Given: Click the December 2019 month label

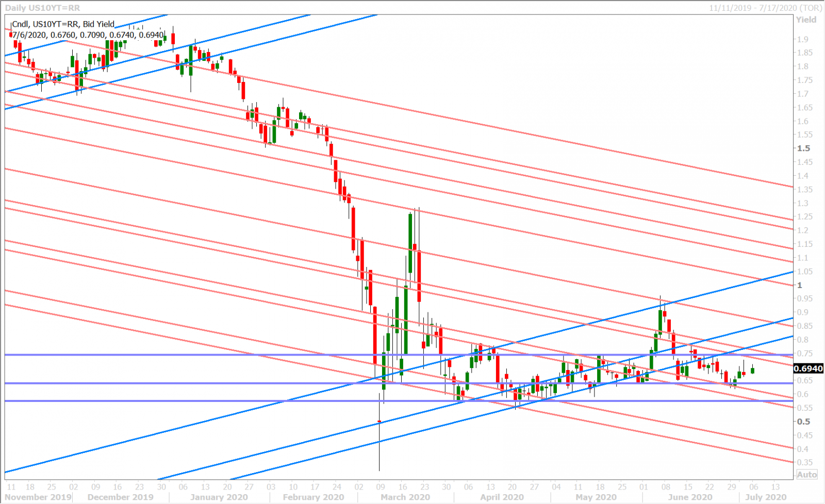Looking at the screenshot, I should click(x=120, y=497).
